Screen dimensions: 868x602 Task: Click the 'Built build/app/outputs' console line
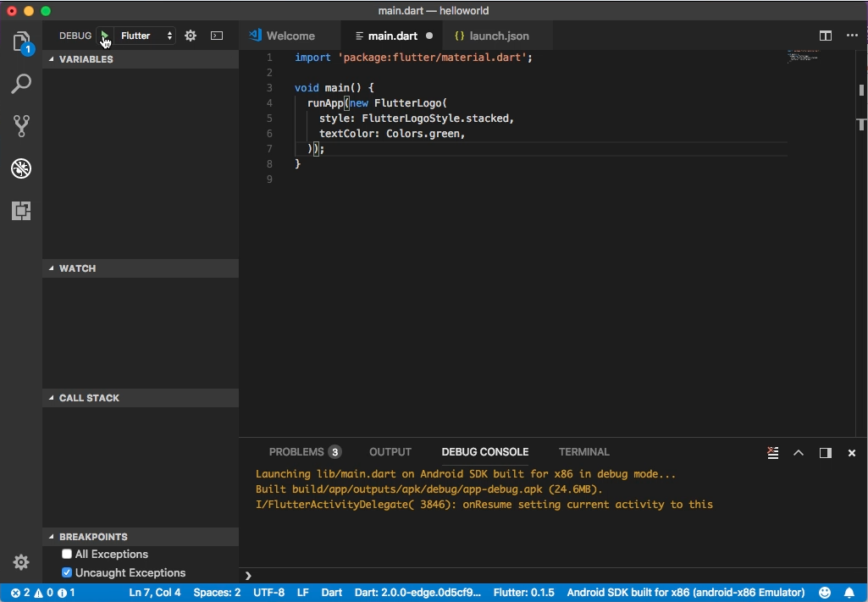click(429, 489)
